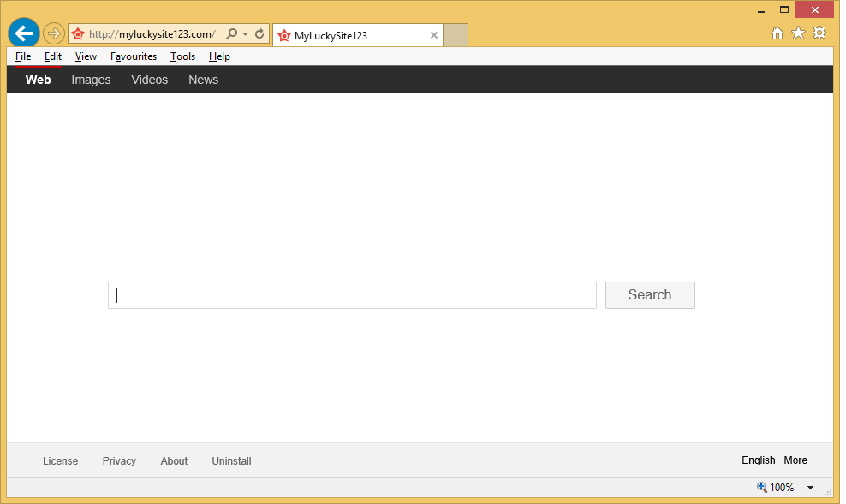846x504 pixels.
Task: Open the File menu
Action: point(23,56)
